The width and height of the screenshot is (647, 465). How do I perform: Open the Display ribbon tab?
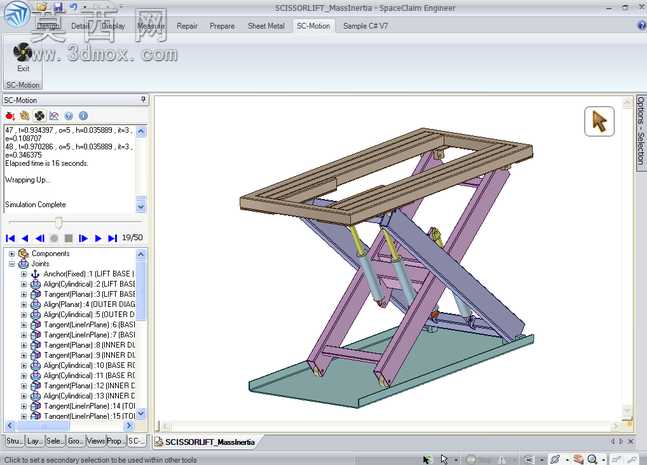click(113, 26)
